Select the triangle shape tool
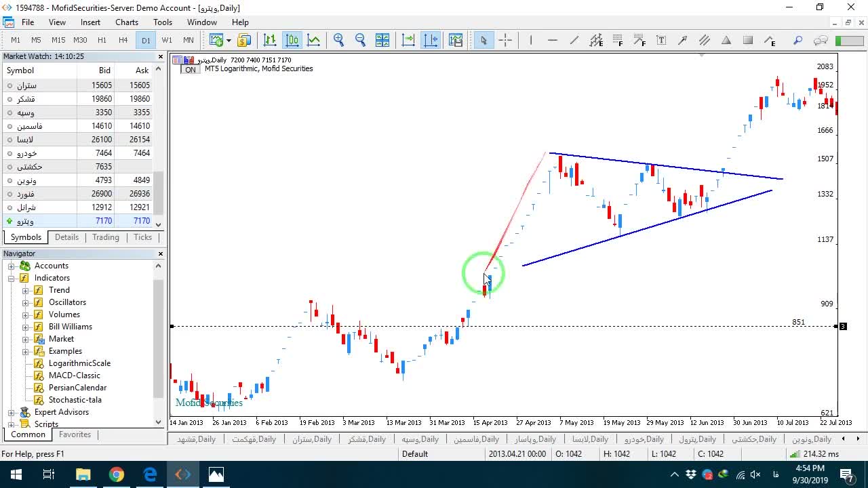The width and height of the screenshot is (868, 488). point(726,40)
